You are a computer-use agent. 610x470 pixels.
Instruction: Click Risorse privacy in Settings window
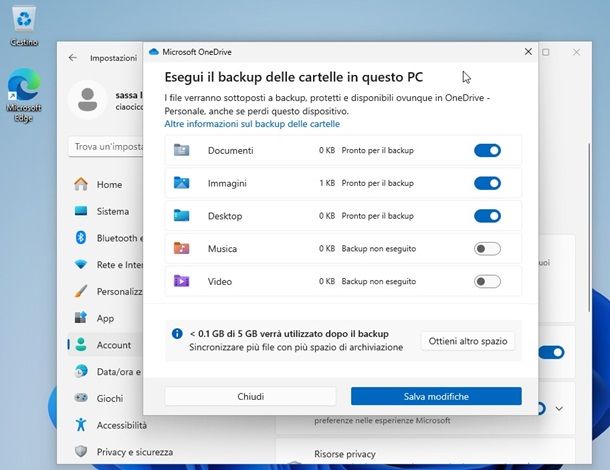[345, 454]
